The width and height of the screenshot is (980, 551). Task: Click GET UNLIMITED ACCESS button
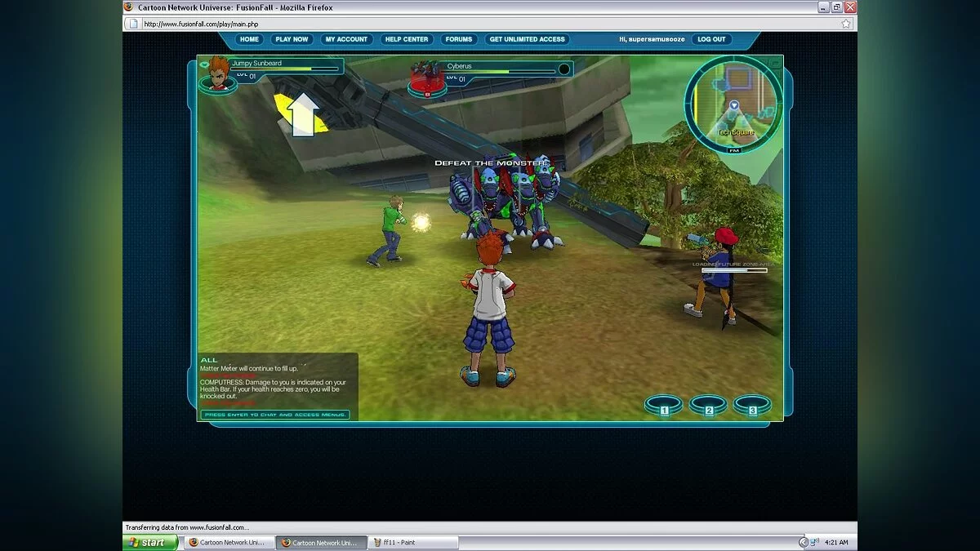[527, 39]
